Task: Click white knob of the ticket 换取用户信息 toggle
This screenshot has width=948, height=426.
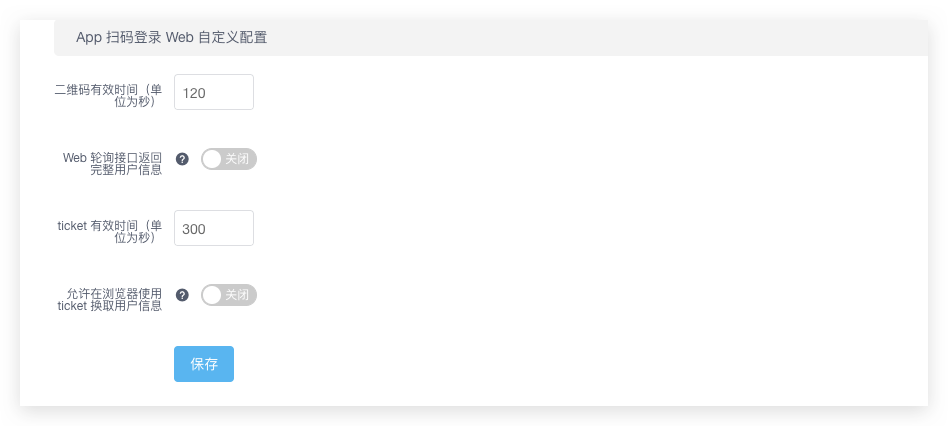Action: point(212,295)
